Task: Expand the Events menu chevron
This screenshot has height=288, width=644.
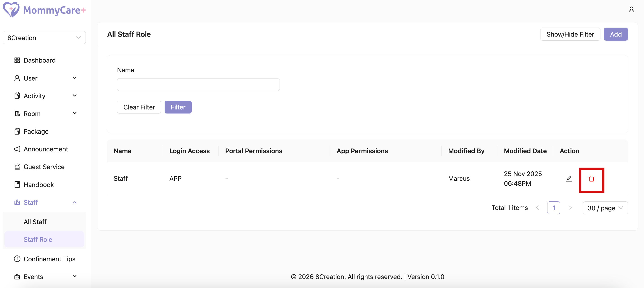Action: [75, 276]
